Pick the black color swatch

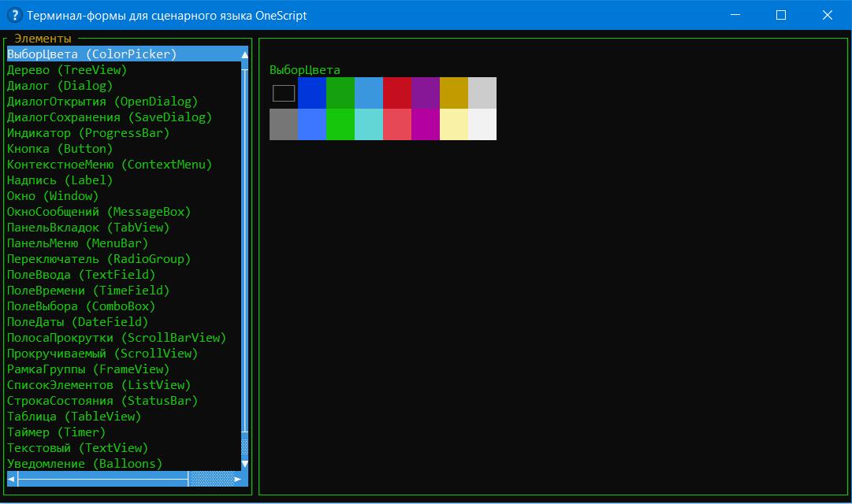284,93
